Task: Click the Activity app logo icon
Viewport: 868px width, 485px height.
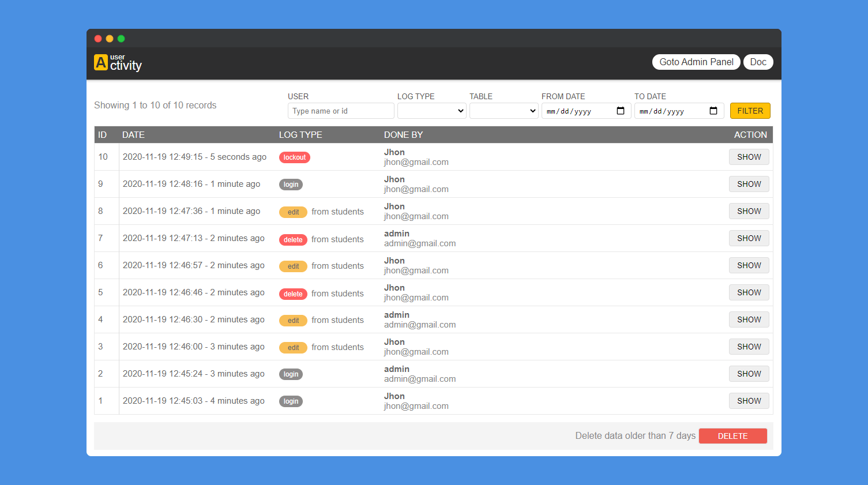Action: tap(101, 61)
